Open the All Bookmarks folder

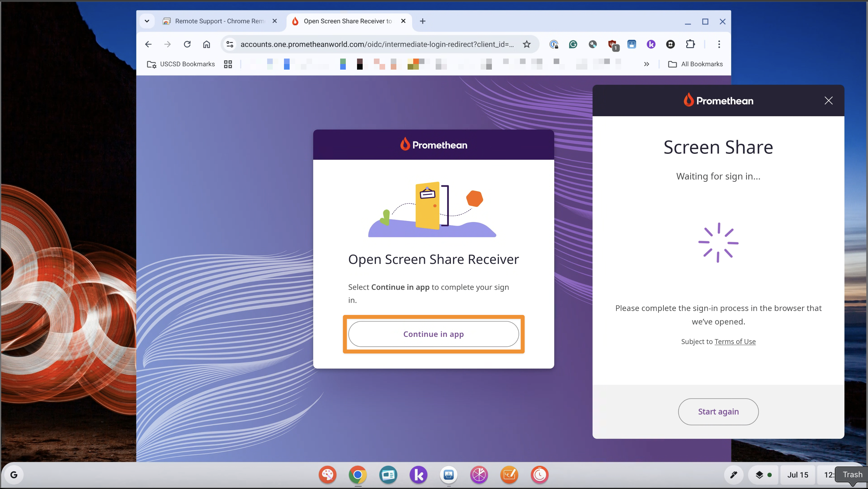click(x=695, y=64)
